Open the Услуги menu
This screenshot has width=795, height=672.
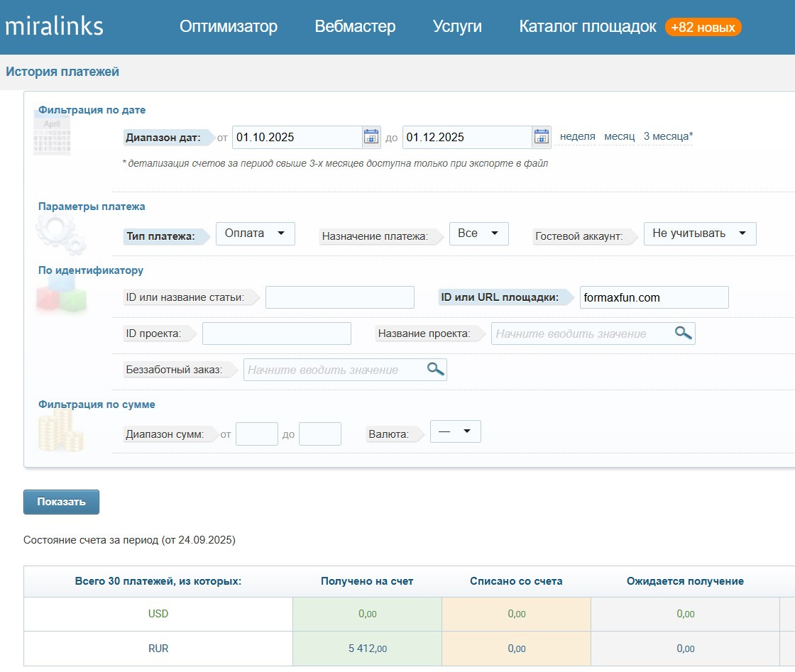tap(457, 26)
